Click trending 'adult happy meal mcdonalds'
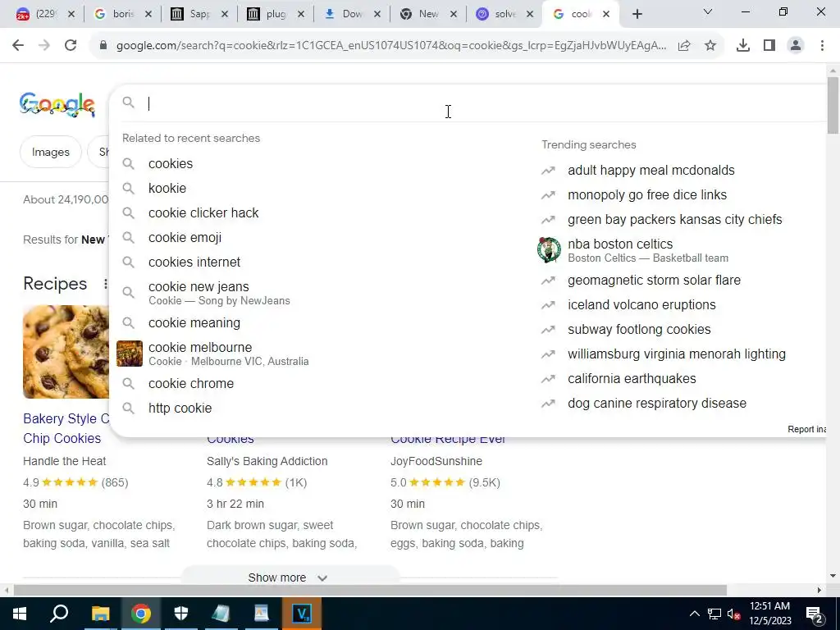Viewport: 840px width, 630px height. 651,171
